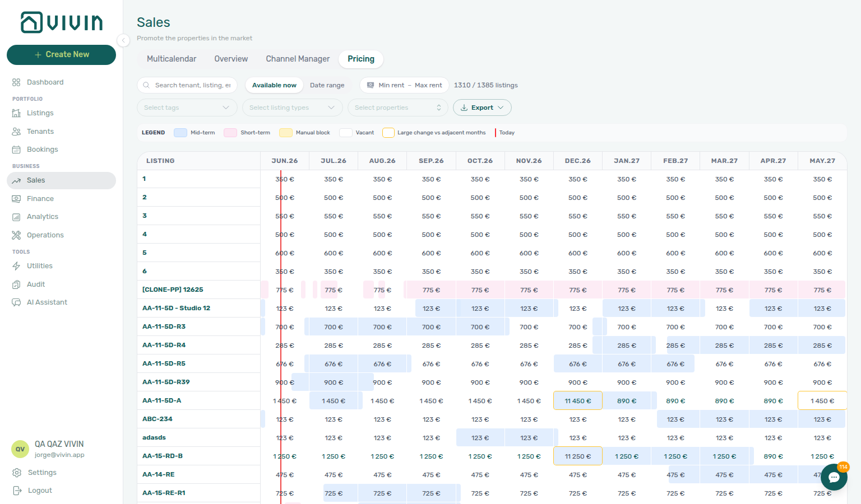Collapse the sidebar with arrow button
Viewport: 861px width, 504px height.
[x=123, y=40]
